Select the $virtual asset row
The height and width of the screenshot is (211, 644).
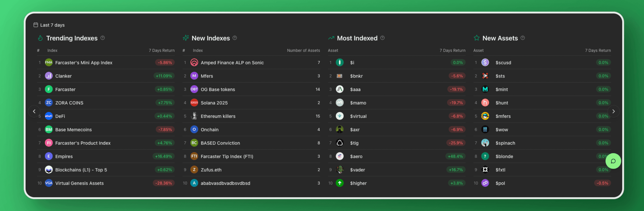tap(397, 116)
